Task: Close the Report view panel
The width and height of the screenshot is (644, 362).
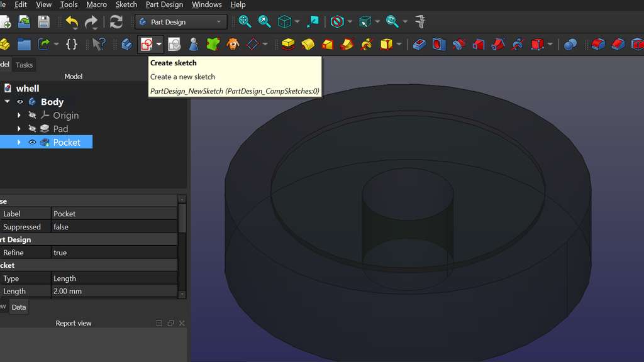Action: [x=182, y=324]
